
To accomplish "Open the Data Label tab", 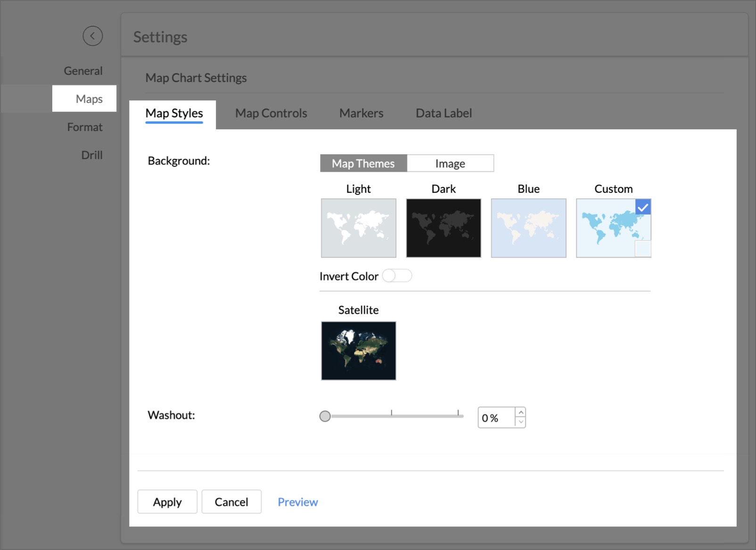I will [444, 113].
